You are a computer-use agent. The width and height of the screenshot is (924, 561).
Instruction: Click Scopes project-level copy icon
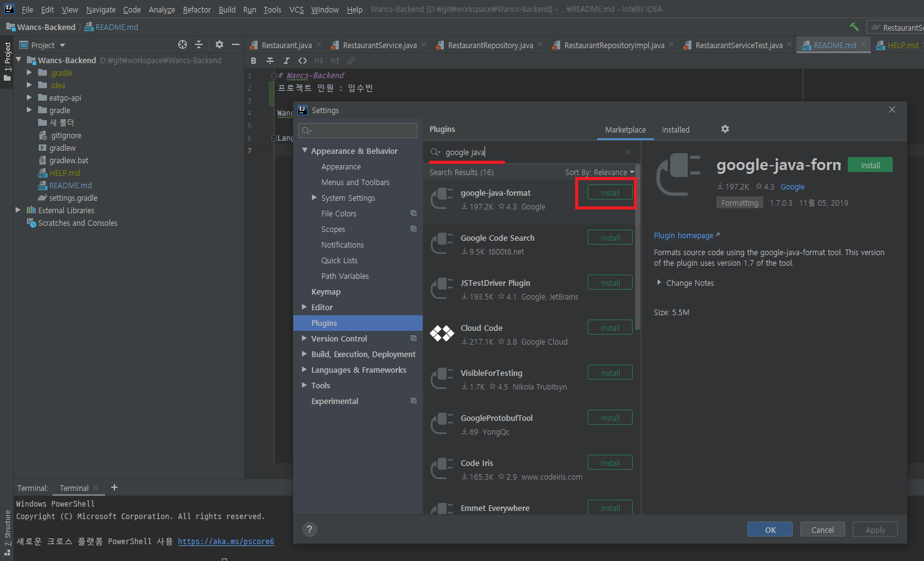[x=413, y=229]
